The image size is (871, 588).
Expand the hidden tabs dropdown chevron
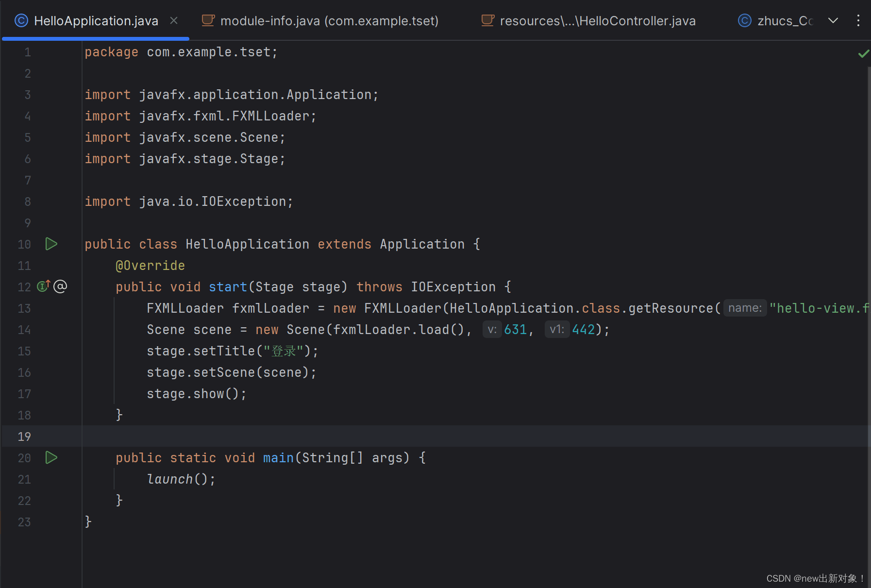[x=833, y=20]
